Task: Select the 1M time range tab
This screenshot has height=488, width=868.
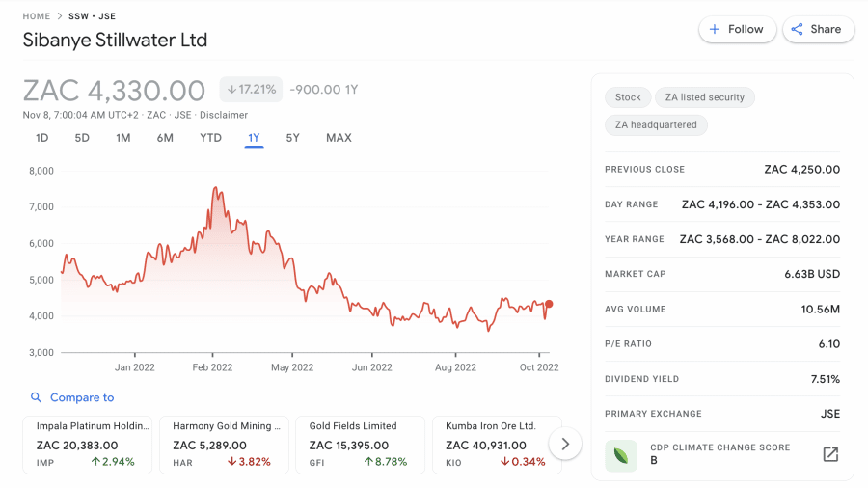Action: coord(123,138)
